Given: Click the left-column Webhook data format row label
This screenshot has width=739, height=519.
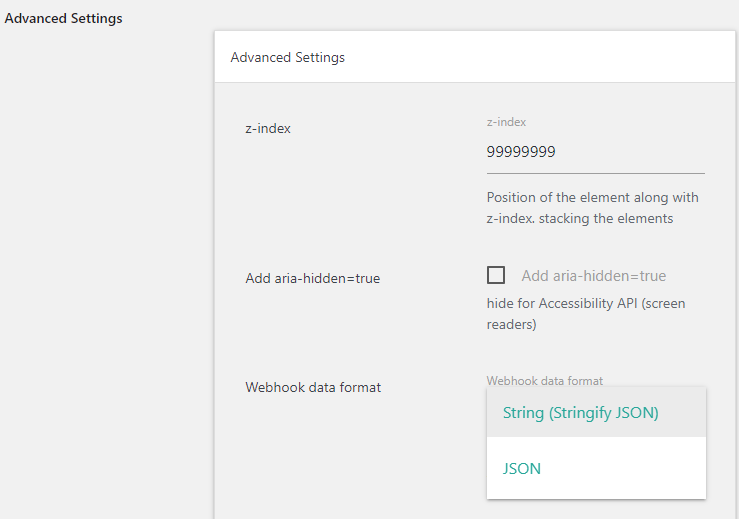Looking at the screenshot, I should [313, 387].
